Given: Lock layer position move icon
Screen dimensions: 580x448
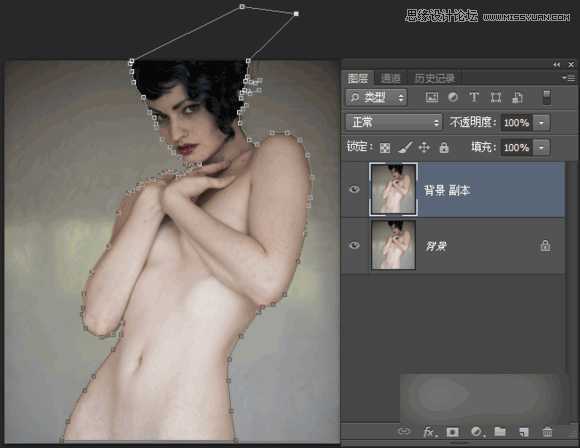Looking at the screenshot, I should 424,148.
